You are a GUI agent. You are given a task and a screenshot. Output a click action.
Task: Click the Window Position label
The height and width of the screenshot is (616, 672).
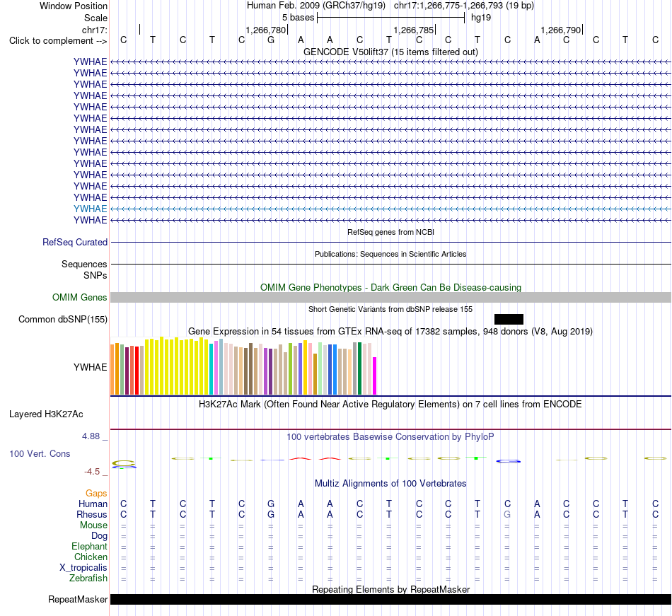(x=74, y=6)
